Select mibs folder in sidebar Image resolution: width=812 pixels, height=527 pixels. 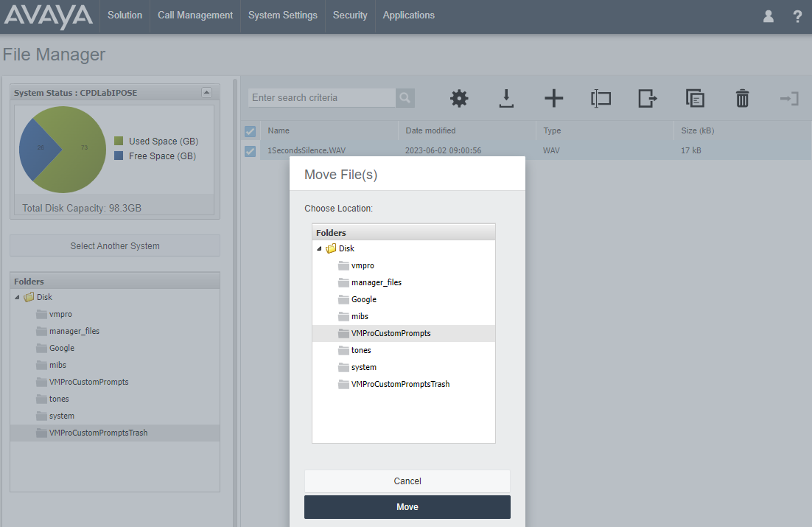[115, 365]
